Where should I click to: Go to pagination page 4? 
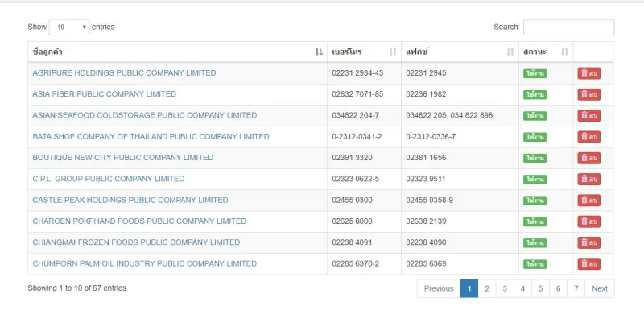point(522,288)
